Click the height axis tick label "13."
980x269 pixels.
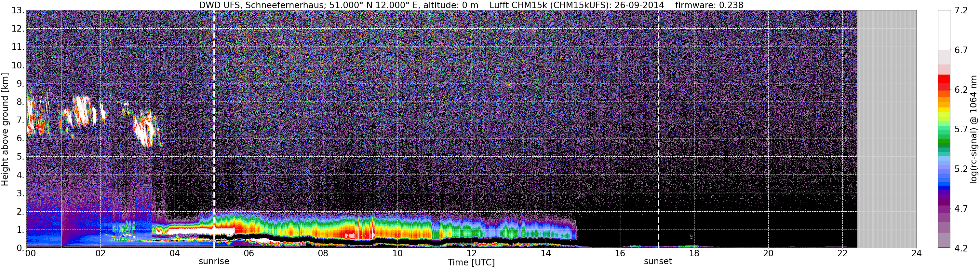tap(18, 10)
